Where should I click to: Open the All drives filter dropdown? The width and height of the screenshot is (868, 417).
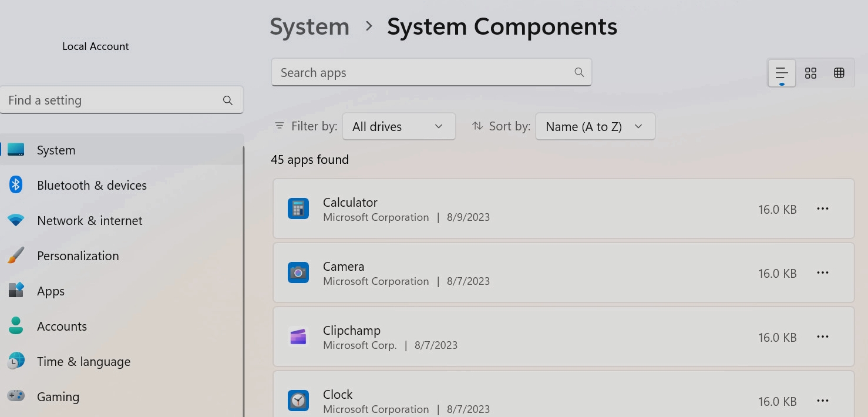coord(399,126)
